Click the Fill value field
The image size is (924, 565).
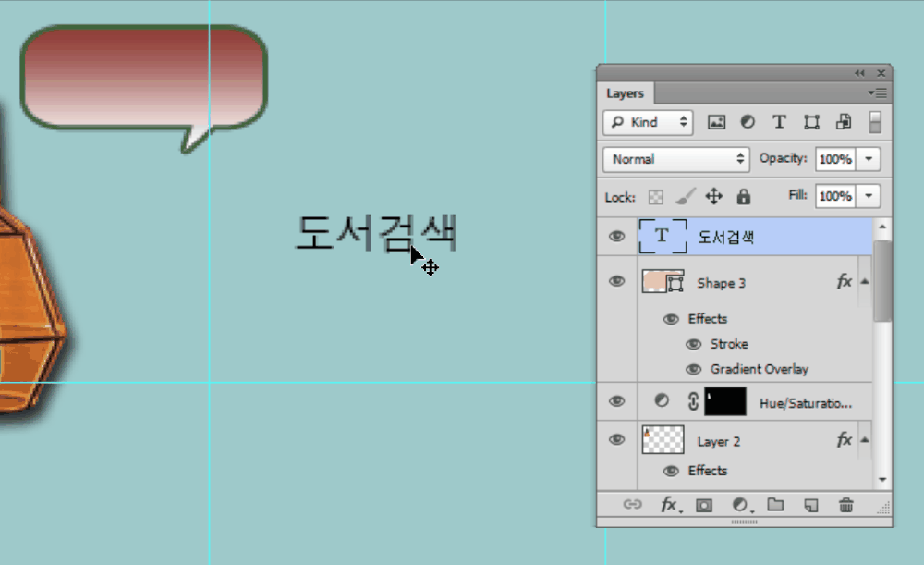pyautogui.click(x=835, y=196)
